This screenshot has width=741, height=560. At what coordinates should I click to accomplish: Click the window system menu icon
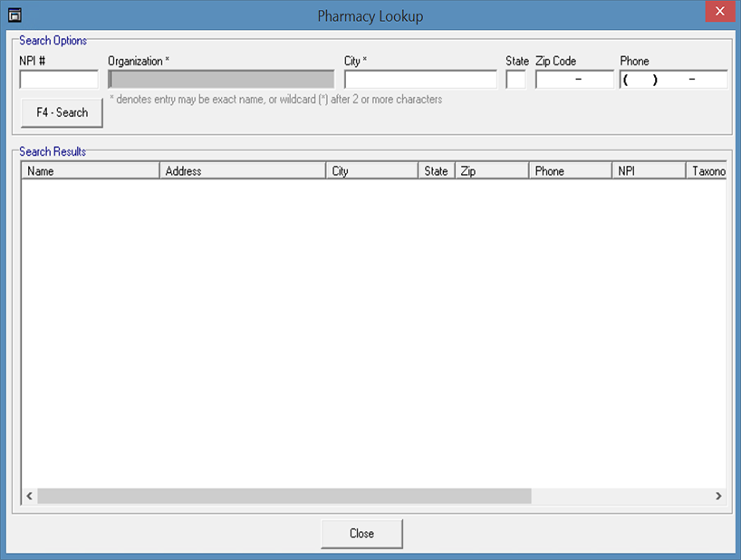pyautogui.click(x=14, y=14)
